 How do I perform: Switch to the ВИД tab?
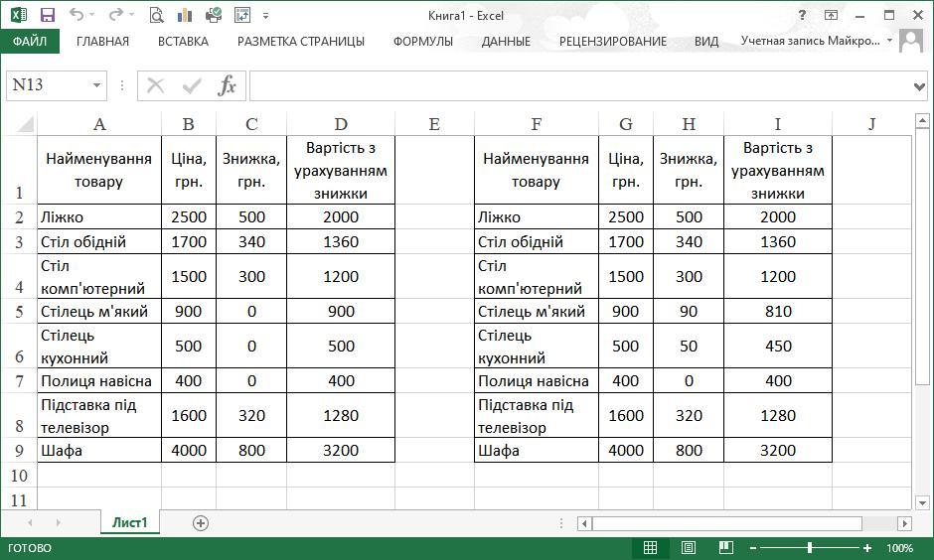tap(705, 41)
